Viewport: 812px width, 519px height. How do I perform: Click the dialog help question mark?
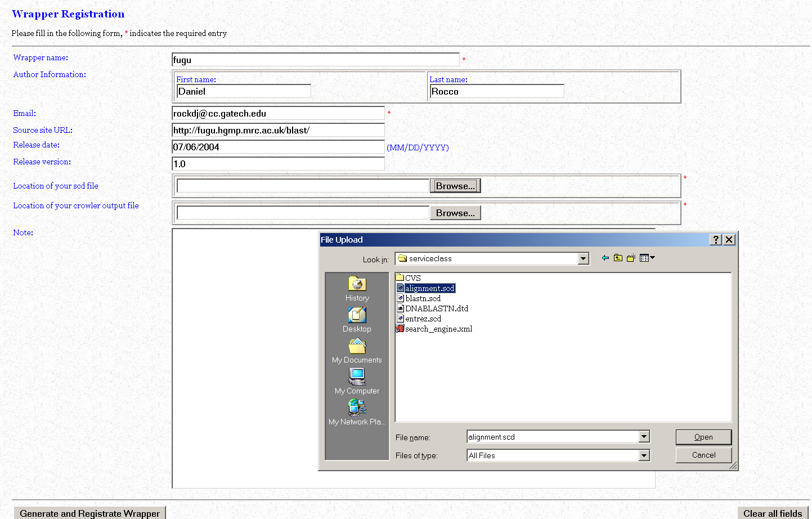716,240
